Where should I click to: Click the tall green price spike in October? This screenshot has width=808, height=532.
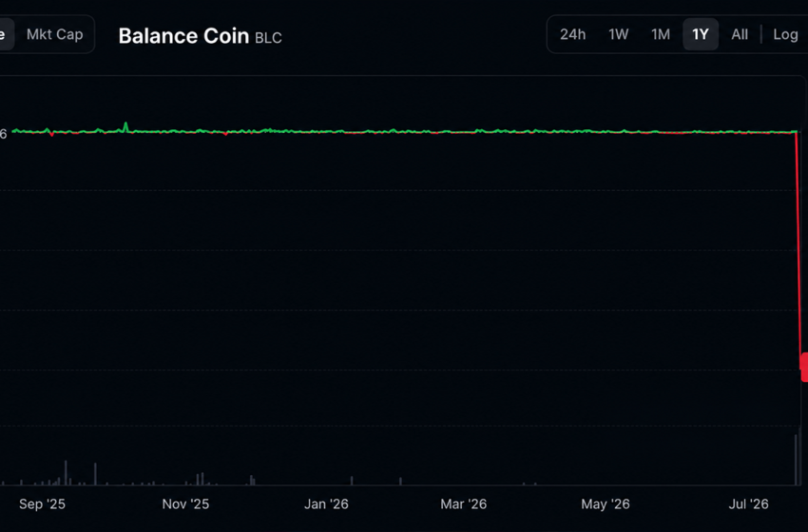[125, 126]
